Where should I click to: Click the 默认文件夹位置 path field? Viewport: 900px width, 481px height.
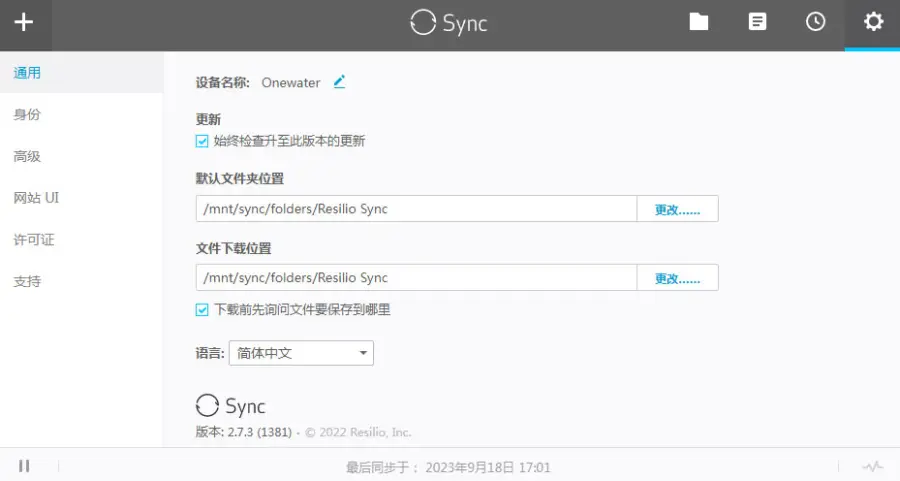416,209
